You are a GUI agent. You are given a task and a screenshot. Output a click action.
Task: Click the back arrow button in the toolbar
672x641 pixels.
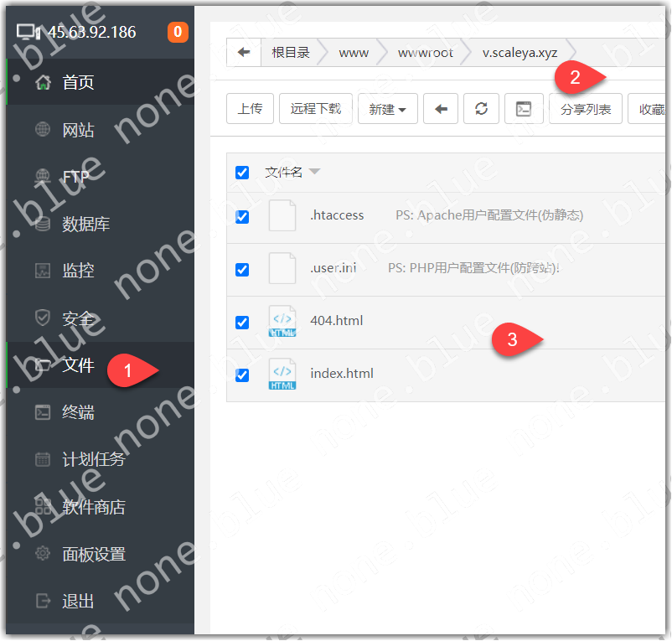tap(442, 109)
